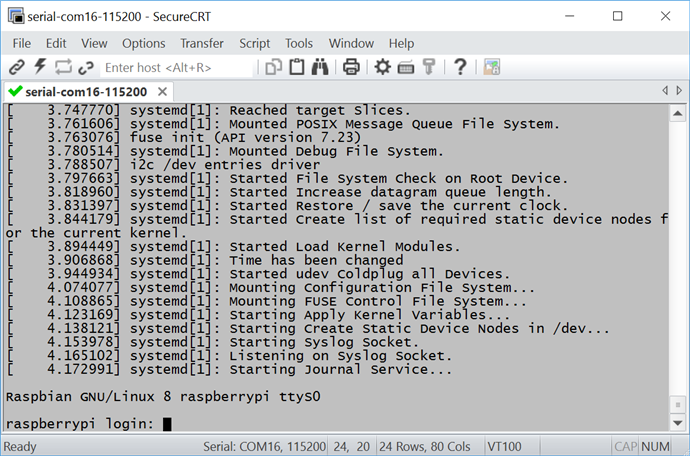Open Session Options gear icon
The height and width of the screenshot is (456, 690).
(x=382, y=67)
